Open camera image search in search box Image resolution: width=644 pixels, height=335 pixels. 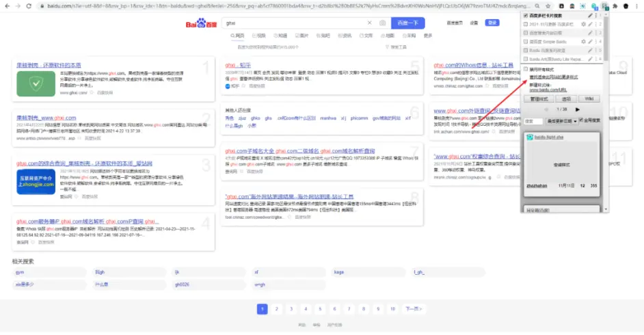(x=382, y=23)
